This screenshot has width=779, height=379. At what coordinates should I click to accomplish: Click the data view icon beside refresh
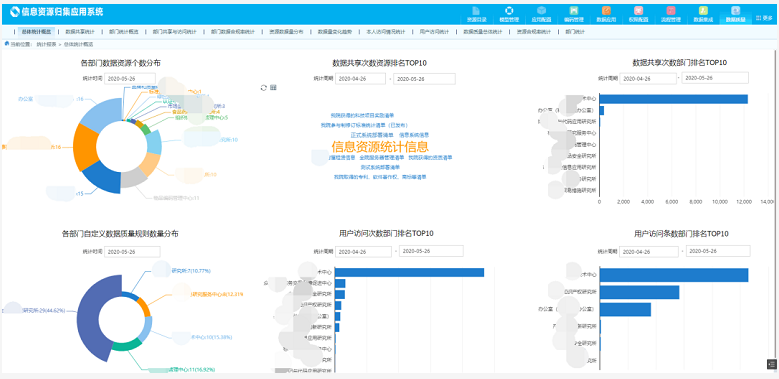click(x=273, y=88)
